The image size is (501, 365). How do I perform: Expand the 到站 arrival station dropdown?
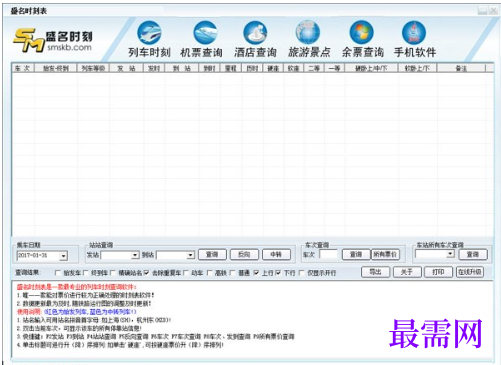190,255
